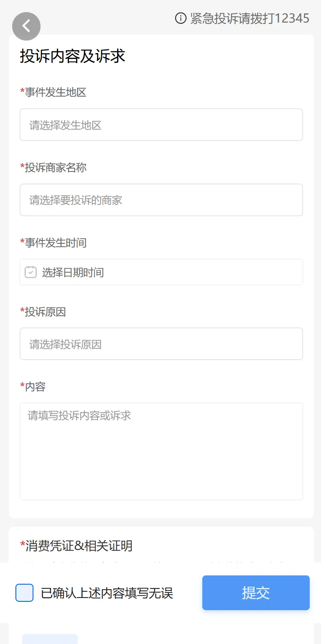Click the 投诉商家名称 field label
The height and width of the screenshot is (644, 321).
[55, 168]
